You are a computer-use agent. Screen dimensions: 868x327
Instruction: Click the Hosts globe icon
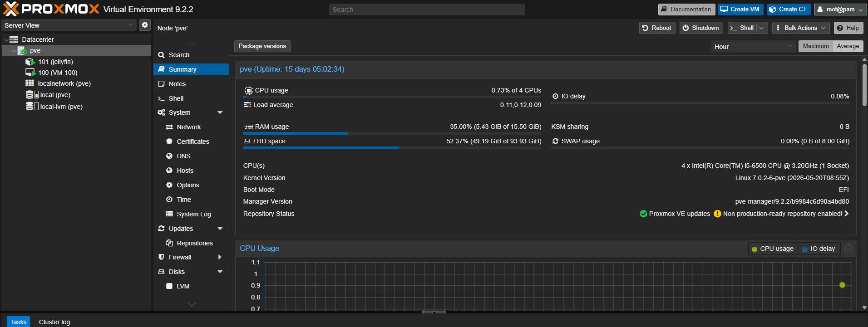point(169,171)
